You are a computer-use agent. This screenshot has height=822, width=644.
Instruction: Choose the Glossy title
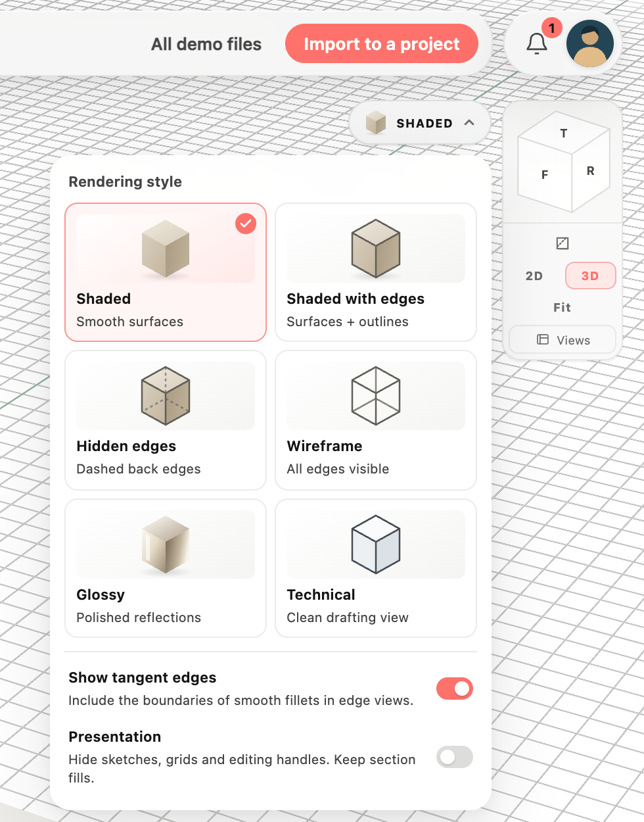pos(101,594)
